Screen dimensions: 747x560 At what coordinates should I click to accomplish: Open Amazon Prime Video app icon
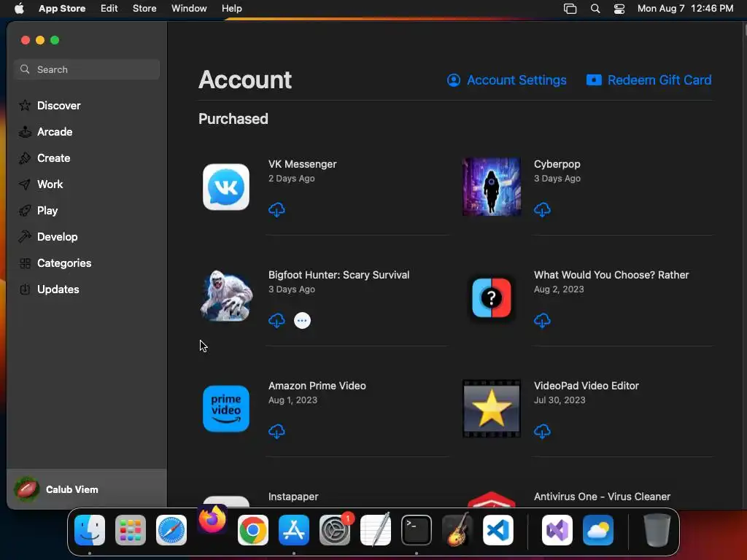(x=226, y=408)
